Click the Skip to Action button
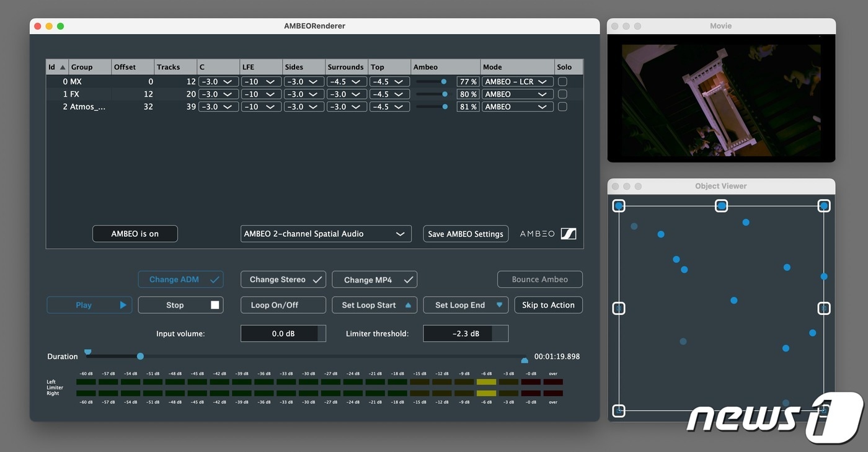Viewport: 868px width, 452px height. pos(549,305)
